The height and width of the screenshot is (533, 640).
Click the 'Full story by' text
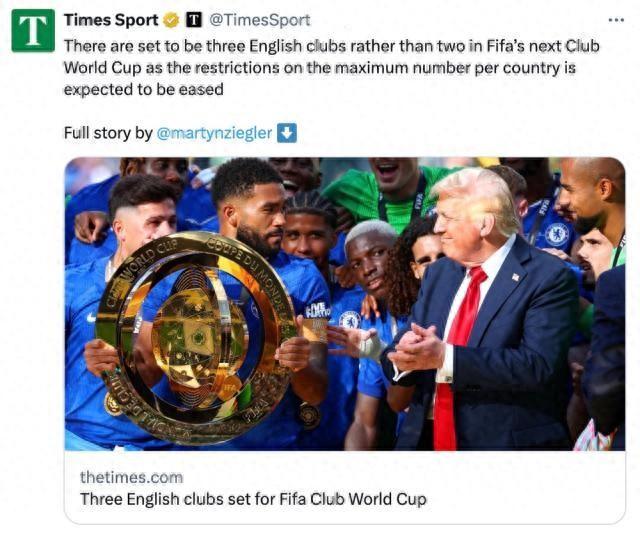tap(108, 133)
